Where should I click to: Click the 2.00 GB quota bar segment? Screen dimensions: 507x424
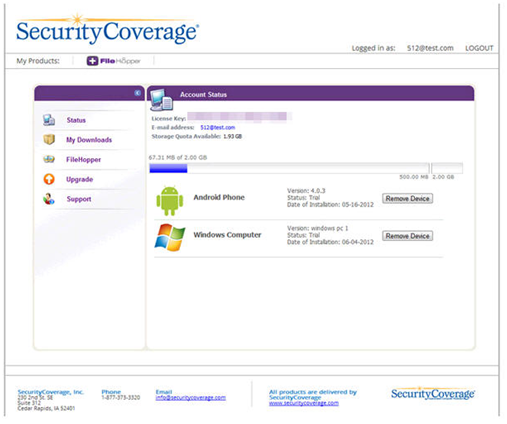coord(447,168)
